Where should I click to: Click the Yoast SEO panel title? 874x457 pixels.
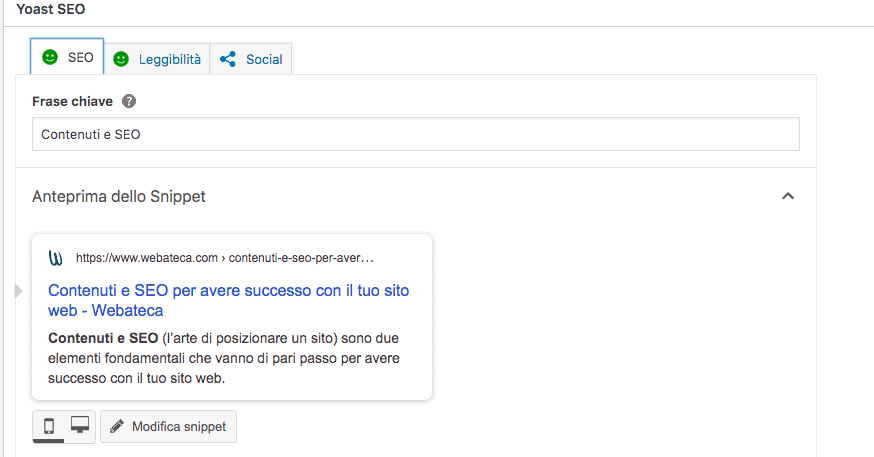(x=51, y=9)
